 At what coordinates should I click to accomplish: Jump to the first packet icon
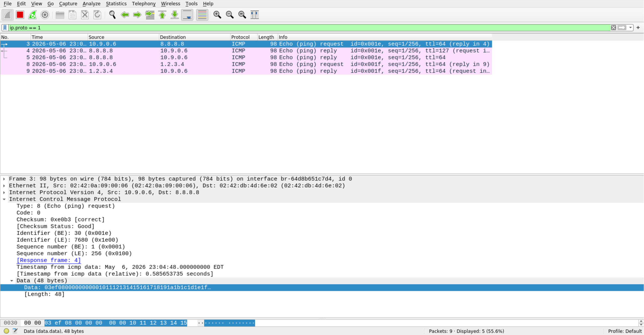pos(162,15)
